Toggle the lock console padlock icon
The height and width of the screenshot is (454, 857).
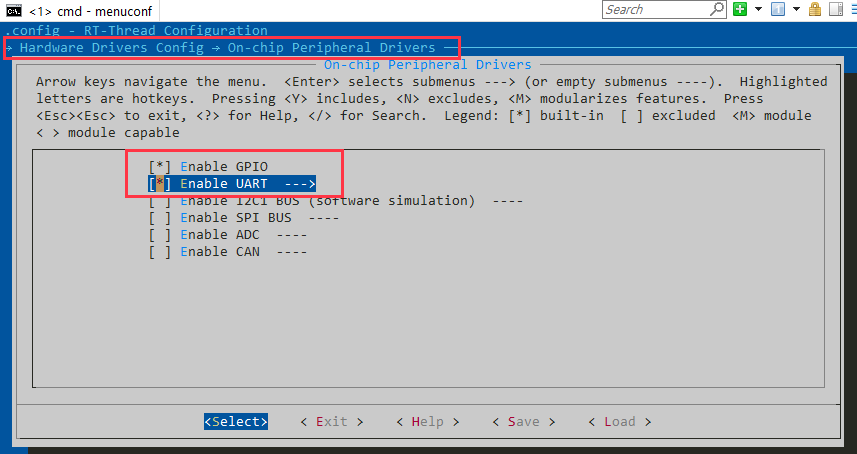tap(816, 9)
